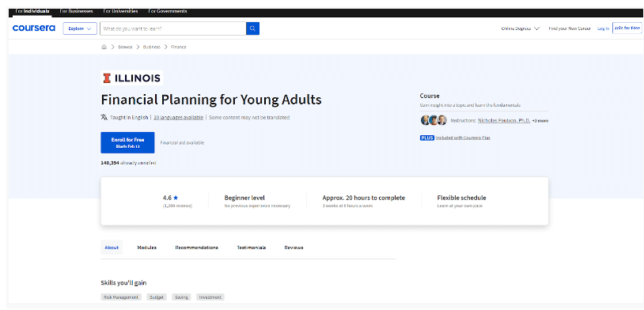Click the Investment skill tag
This screenshot has width=644, height=310.
tap(210, 297)
